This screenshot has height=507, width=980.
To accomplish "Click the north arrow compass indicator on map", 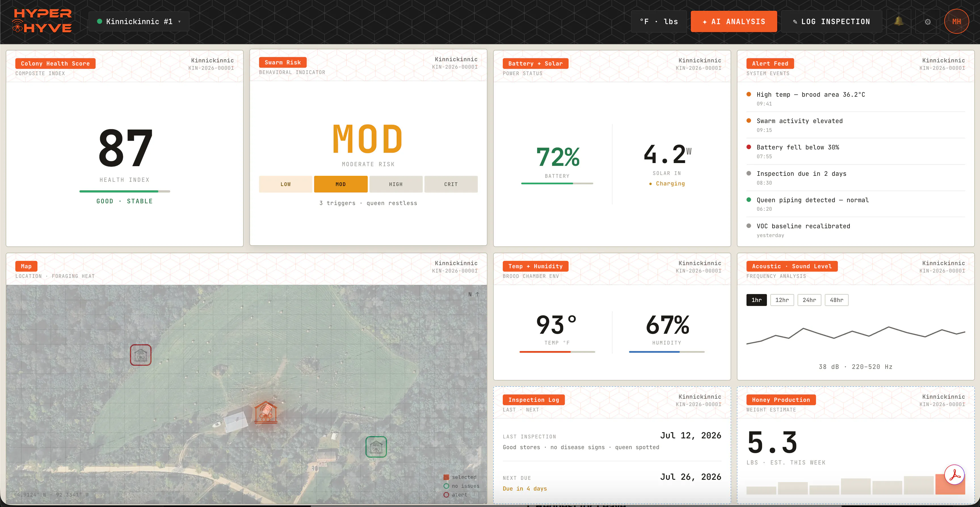I will [x=474, y=294].
